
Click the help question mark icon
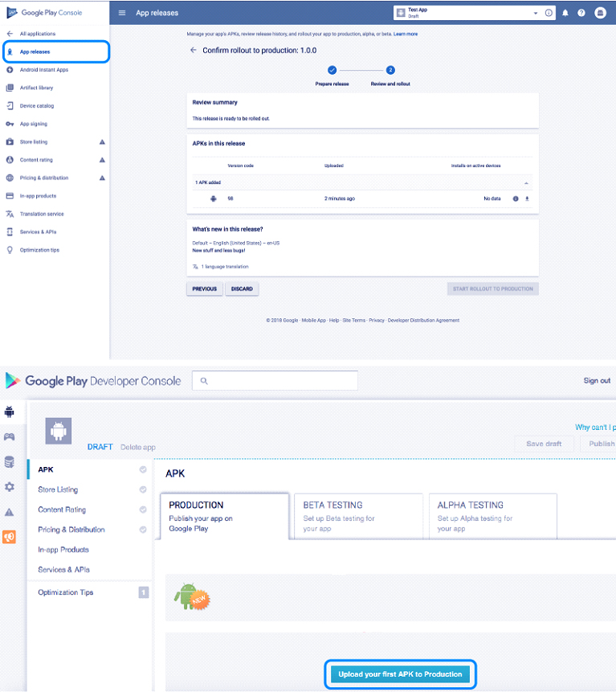(x=581, y=13)
